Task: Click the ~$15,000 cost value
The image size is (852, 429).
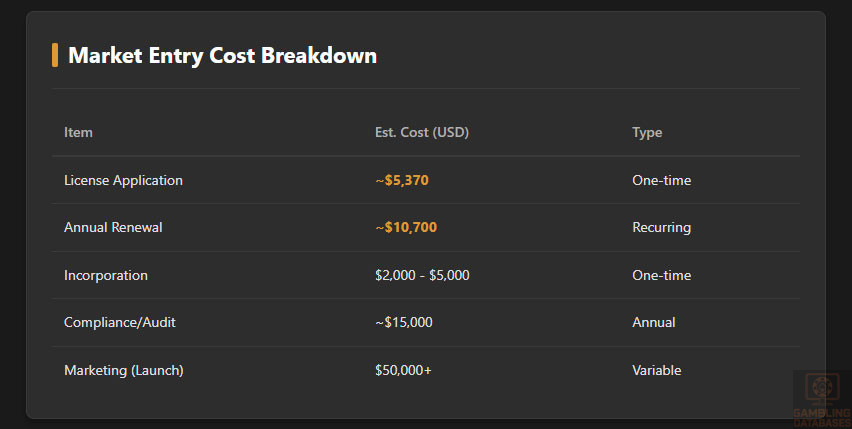Action: pyautogui.click(x=403, y=323)
